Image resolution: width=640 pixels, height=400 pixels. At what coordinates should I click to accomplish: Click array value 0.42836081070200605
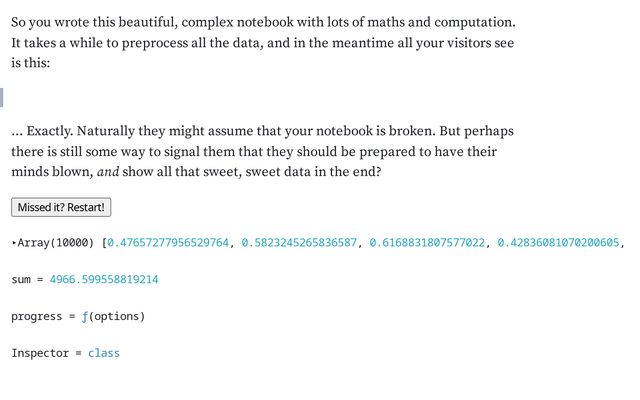558,243
